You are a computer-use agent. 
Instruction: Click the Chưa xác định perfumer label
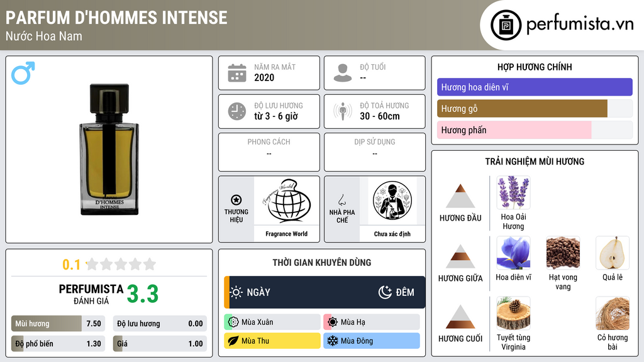pyautogui.click(x=392, y=234)
